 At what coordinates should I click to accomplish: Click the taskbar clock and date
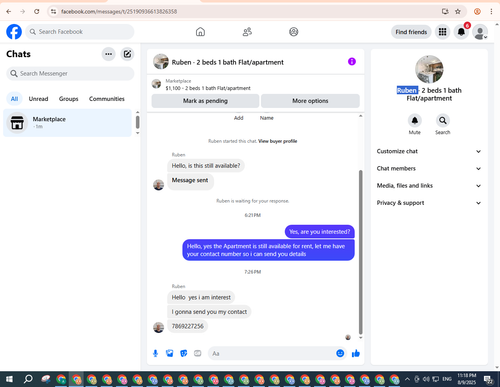click(467, 379)
